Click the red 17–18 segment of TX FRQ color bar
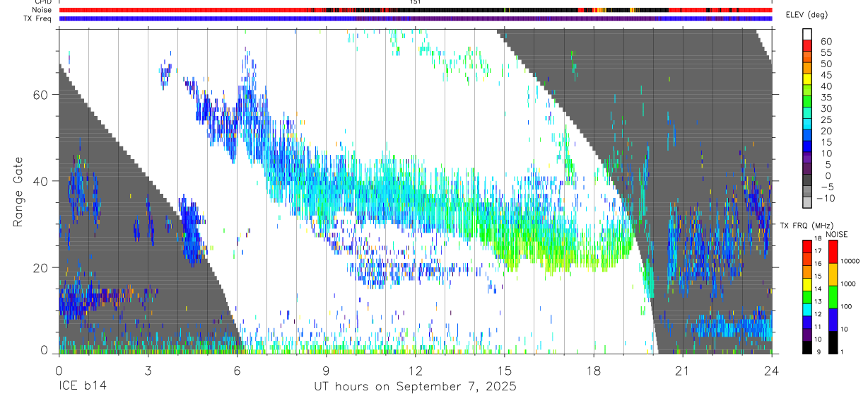This screenshot has height=401, width=868. (807, 246)
